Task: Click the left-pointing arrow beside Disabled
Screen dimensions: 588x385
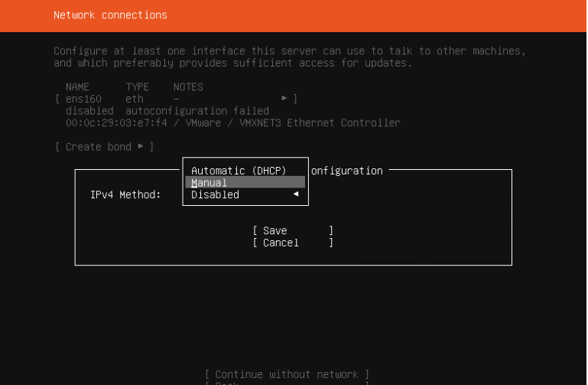Action: point(296,194)
